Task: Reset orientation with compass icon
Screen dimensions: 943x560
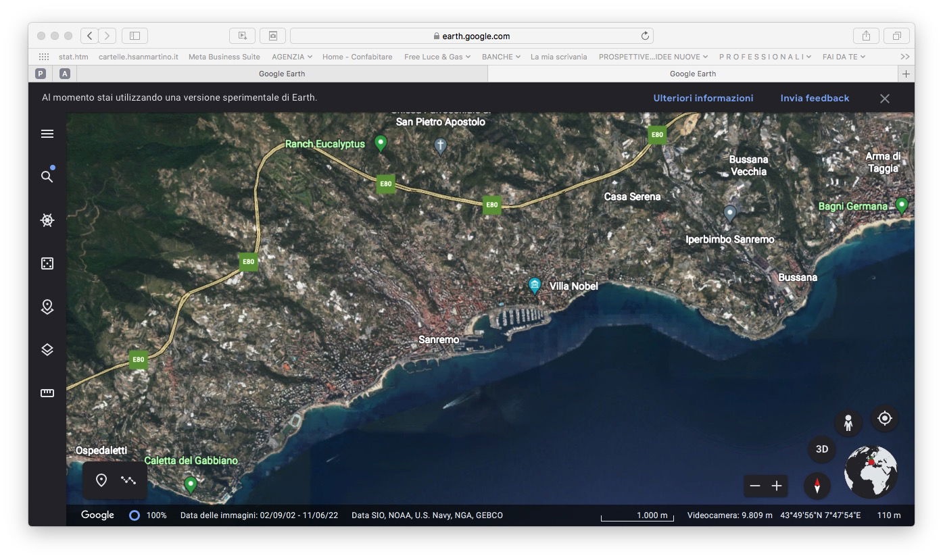Action: pos(817,486)
